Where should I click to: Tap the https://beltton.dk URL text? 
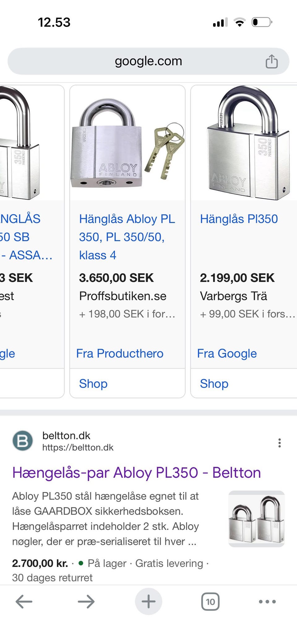point(78,447)
